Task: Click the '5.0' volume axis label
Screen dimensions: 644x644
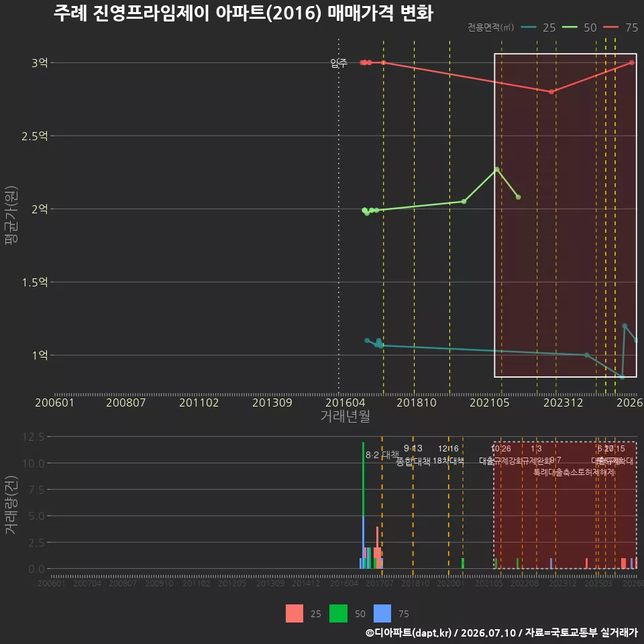Action: click(36, 516)
